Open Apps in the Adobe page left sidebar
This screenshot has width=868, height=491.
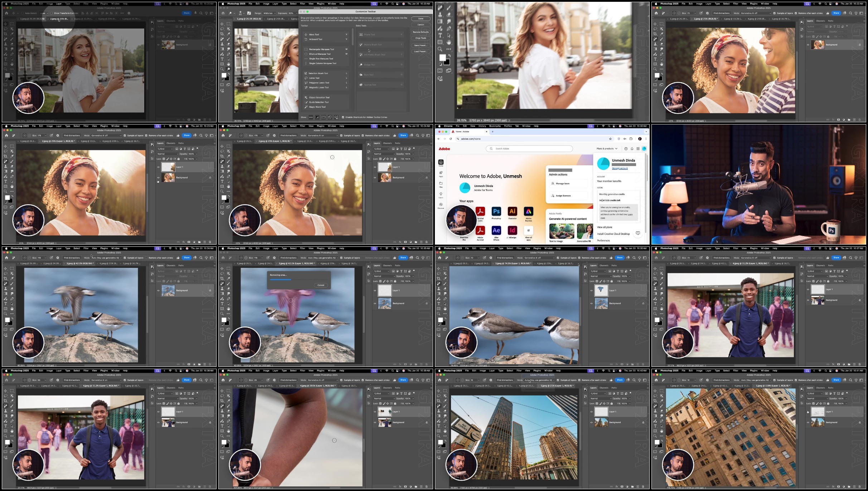(x=441, y=174)
